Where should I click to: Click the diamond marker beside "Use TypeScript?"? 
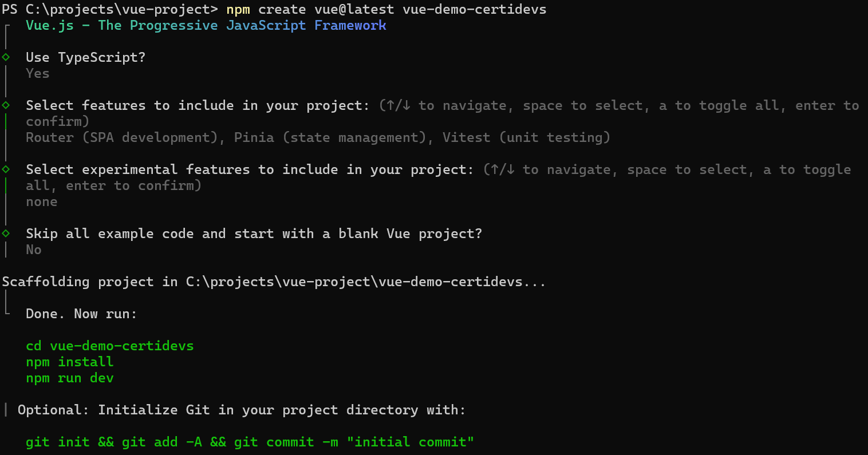[6, 57]
